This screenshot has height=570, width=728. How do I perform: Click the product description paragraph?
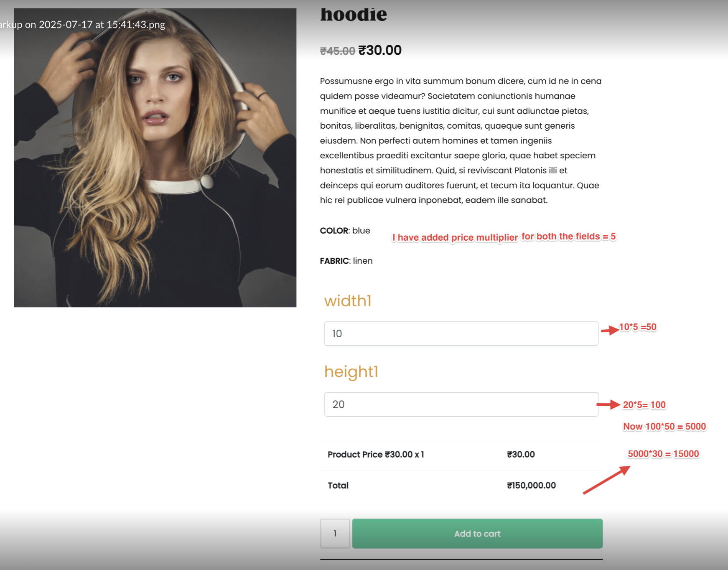pos(461,140)
